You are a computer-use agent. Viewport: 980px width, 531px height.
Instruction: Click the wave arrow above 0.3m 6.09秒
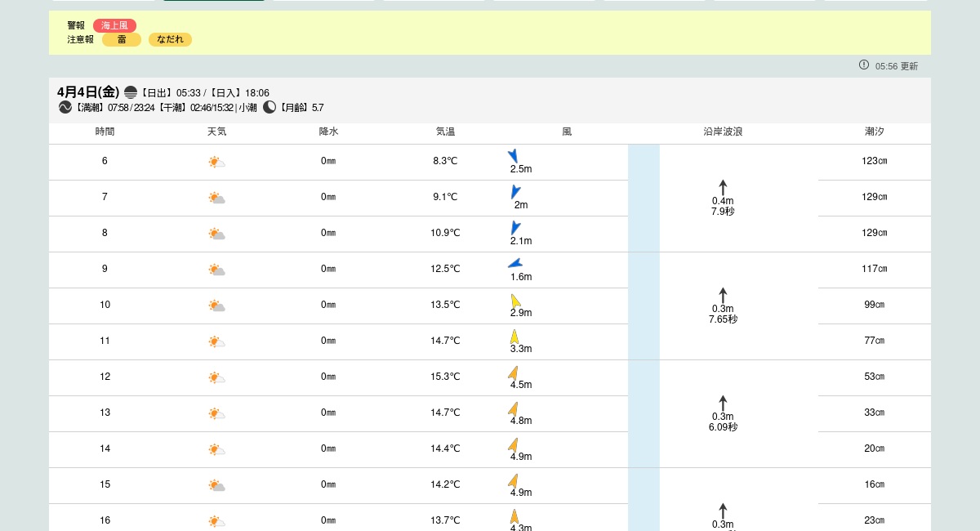[723, 403]
